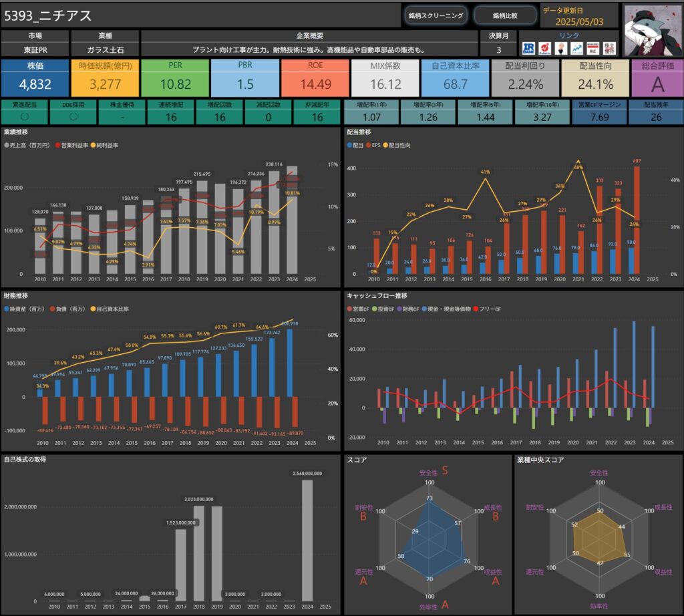Click the 2,023,000,000 bar for 2018 buyback
The width and height of the screenshot is (684, 616).
click(x=199, y=554)
